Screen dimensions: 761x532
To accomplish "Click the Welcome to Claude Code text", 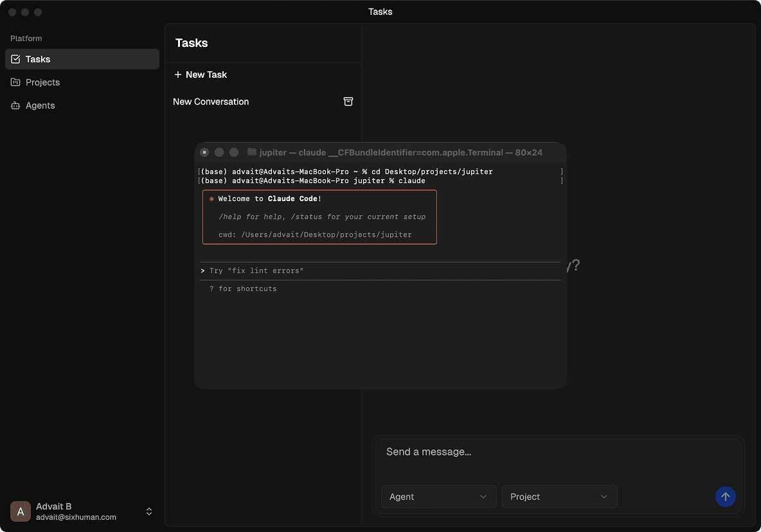I will point(269,199).
